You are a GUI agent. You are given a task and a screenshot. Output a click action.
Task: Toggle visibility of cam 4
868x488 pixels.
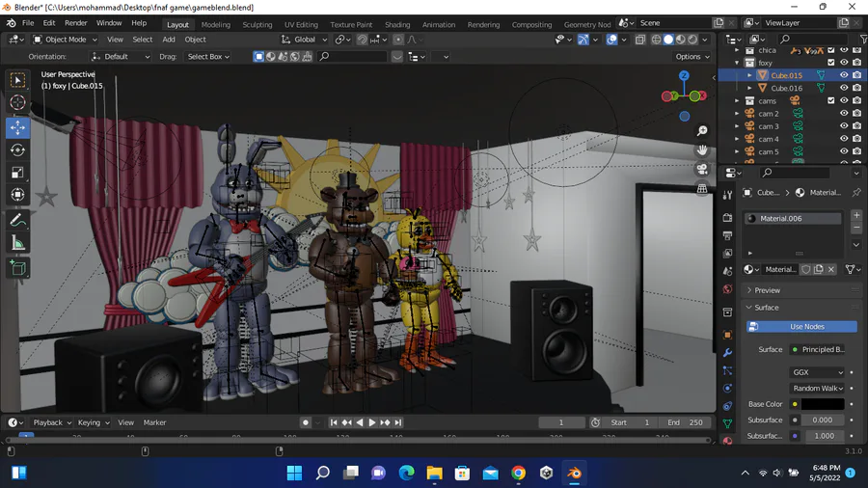pyautogui.click(x=844, y=139)
